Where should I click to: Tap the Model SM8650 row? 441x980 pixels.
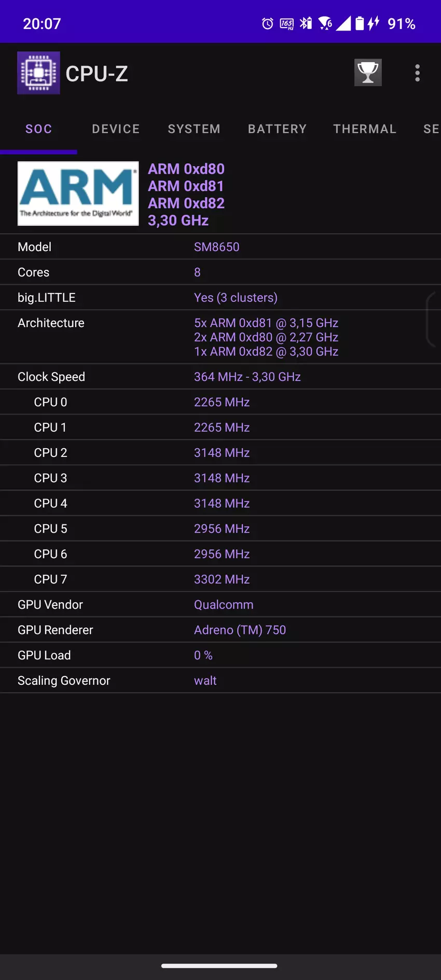[x=220, y=247]
